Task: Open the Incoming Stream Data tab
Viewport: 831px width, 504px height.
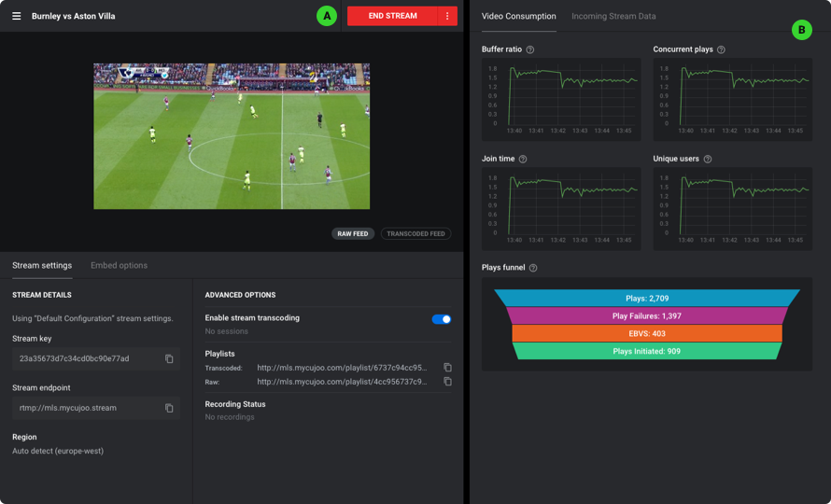Action: click(613, 17)
